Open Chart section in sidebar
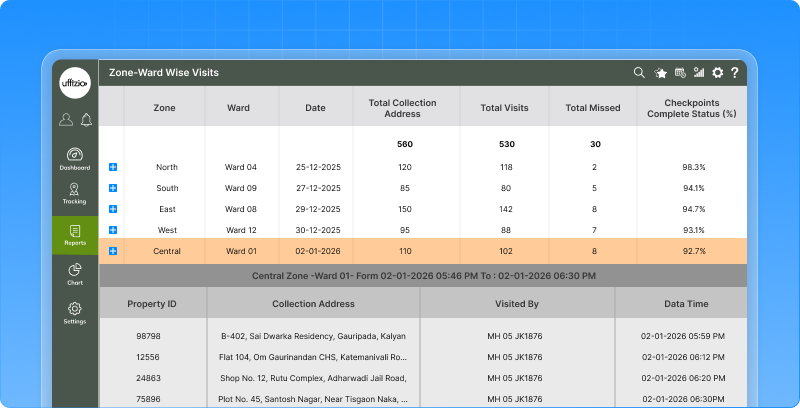Viewport: 800px width, 408px height. (75, 275)
